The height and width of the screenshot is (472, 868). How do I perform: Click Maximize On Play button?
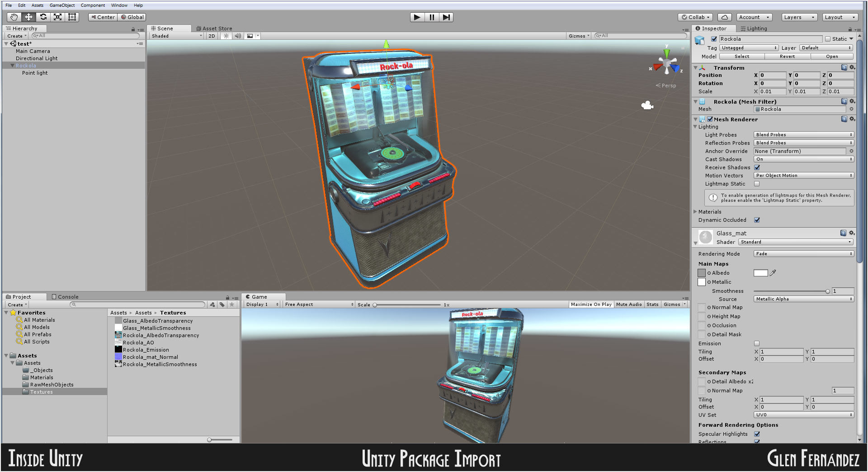(591, 305)
